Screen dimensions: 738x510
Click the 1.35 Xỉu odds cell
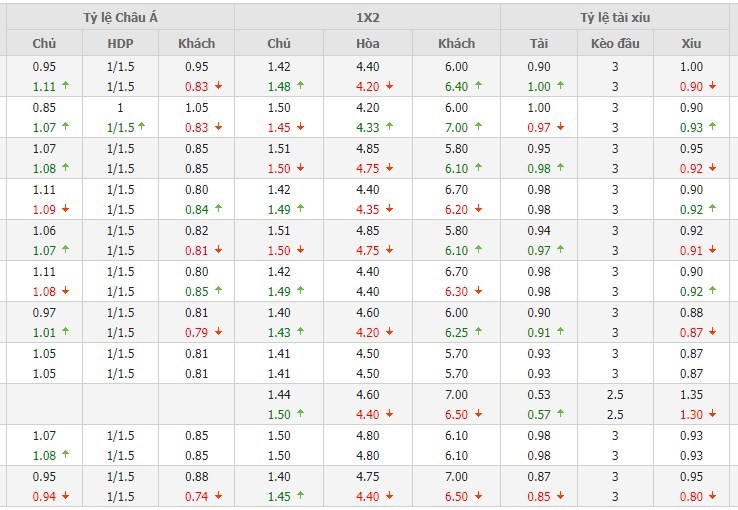pos(690,397)
